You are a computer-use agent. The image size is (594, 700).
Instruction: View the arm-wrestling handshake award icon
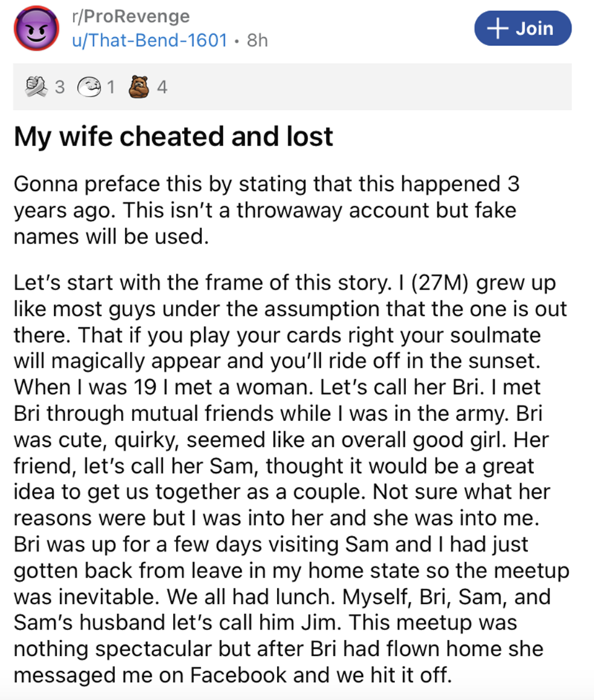(x=36, y=87)
